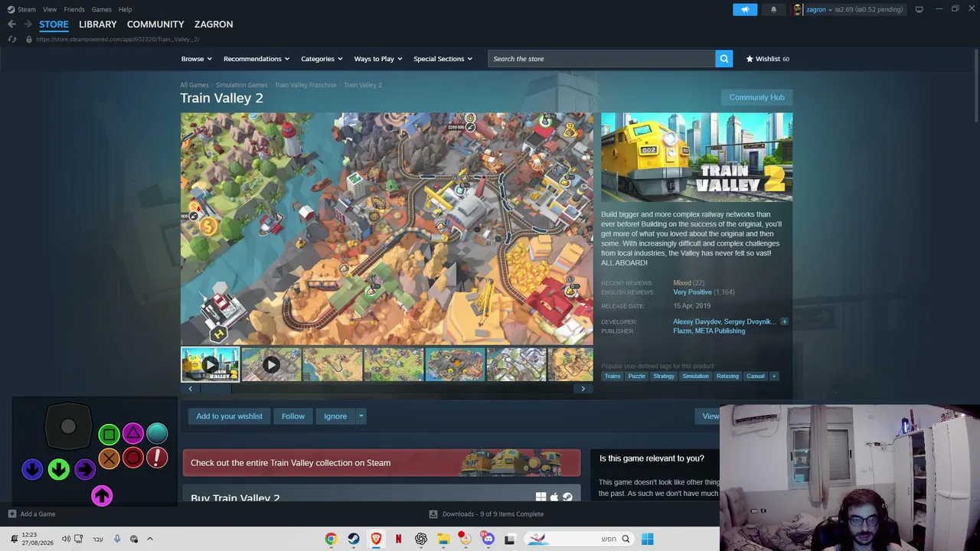Click the green square controller button
This screenshot has width=980, height=551.
click(x=109, y=435)
